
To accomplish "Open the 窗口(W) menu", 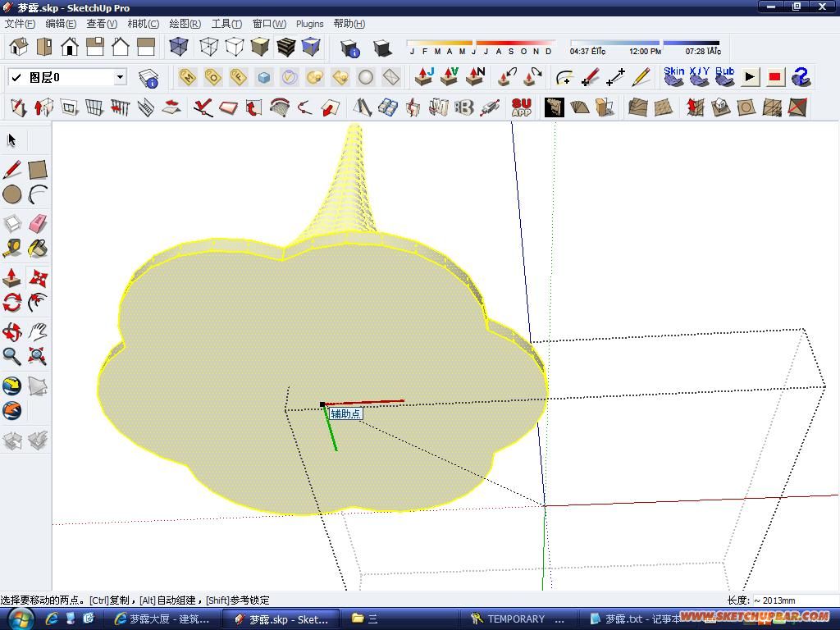I will click(269, 24).
